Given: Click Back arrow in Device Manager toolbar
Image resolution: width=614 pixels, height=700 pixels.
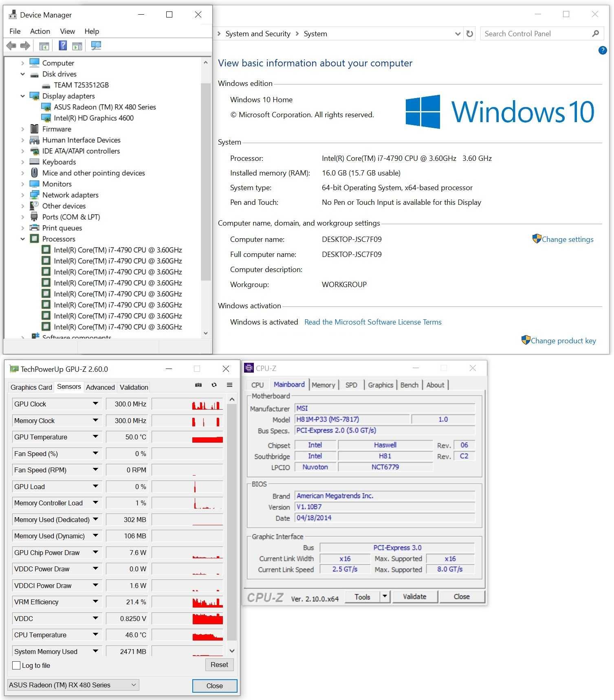Looking at the screenshot, I should coord(11,46).
